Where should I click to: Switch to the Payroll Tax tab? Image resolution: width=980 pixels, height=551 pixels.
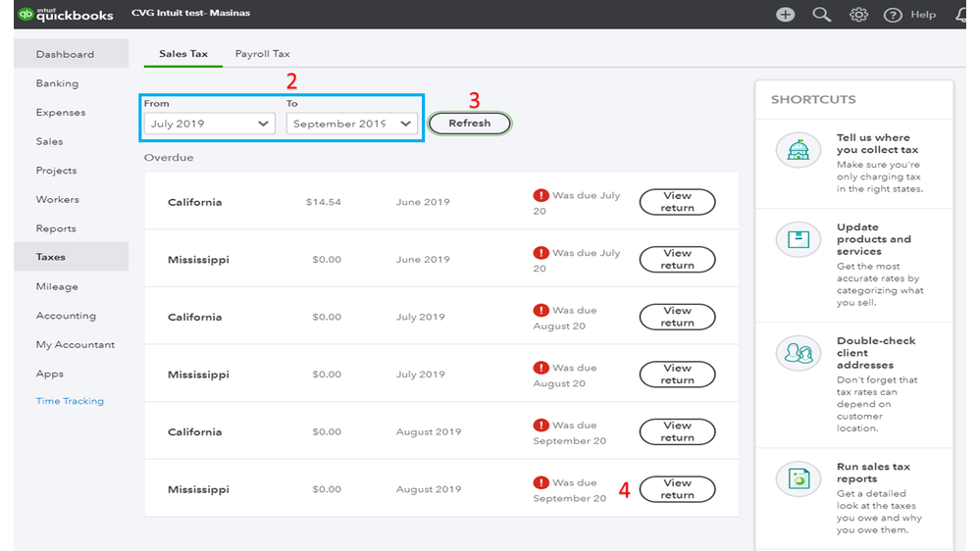tap(262, 54)
